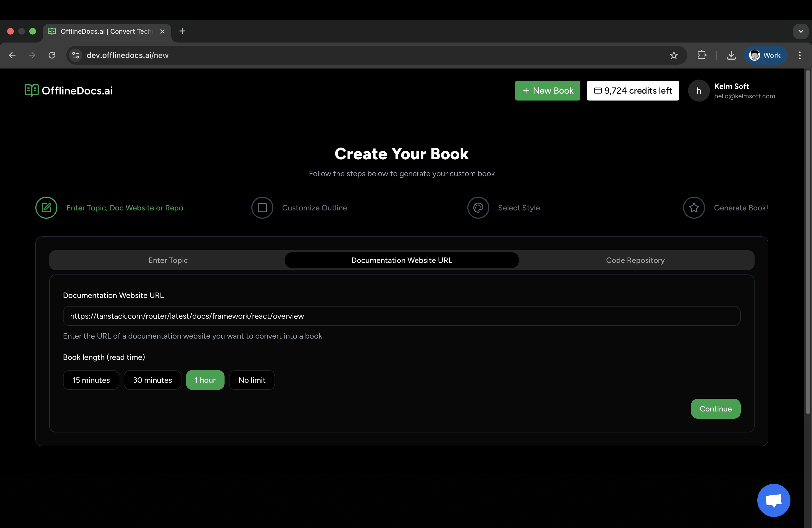The image size is (812, 528).
Task: Click the browser extensions puzzle icon
Action: pos(702,55)
